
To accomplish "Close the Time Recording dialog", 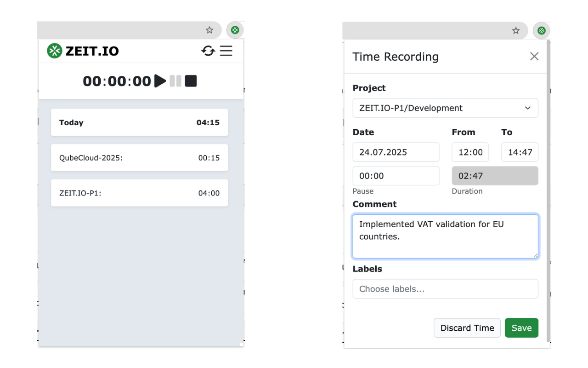I will click(x=534, y=56).
